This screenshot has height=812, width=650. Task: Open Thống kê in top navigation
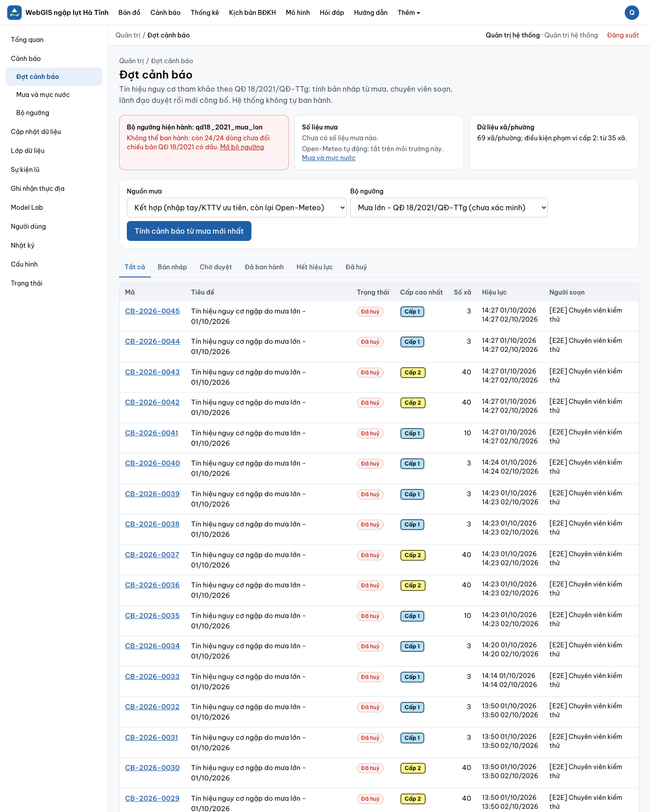coord(204,13)
